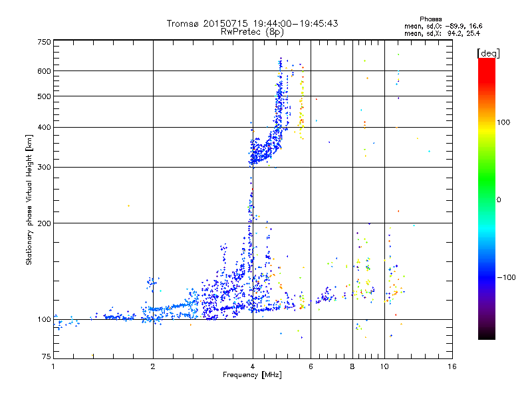Click the '200' y-axis tick label
The image size is (532, 399).
[44, 223]
